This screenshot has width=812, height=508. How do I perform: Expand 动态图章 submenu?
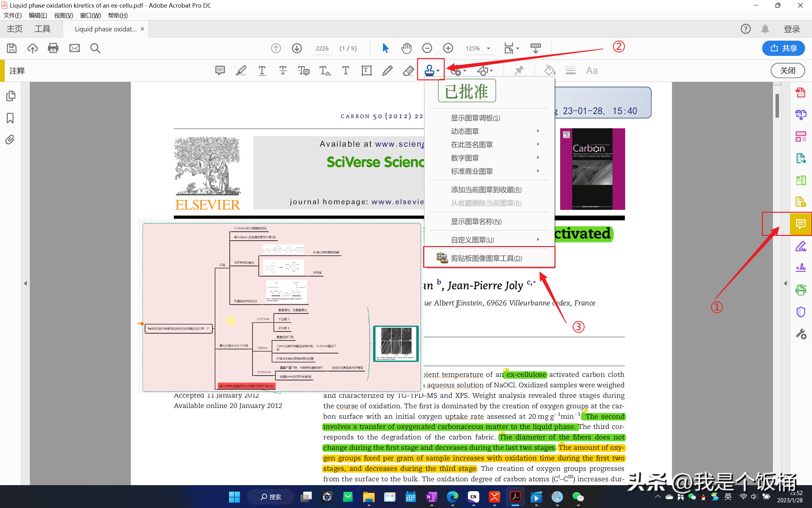[x=538, y=131]
